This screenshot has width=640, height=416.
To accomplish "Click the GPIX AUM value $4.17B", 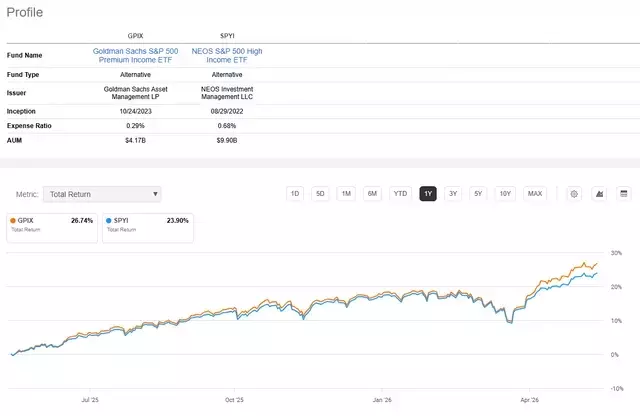I will click(136, 140).
